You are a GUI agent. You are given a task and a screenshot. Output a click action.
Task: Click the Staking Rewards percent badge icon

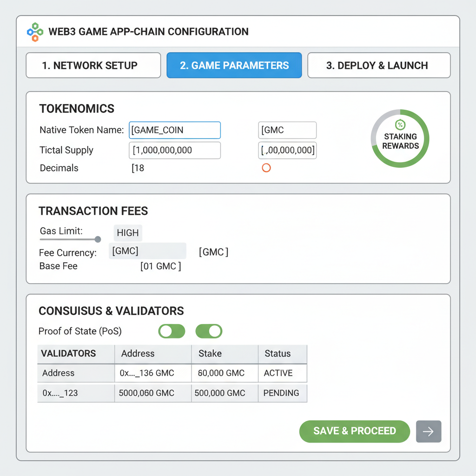pos(400,125)
